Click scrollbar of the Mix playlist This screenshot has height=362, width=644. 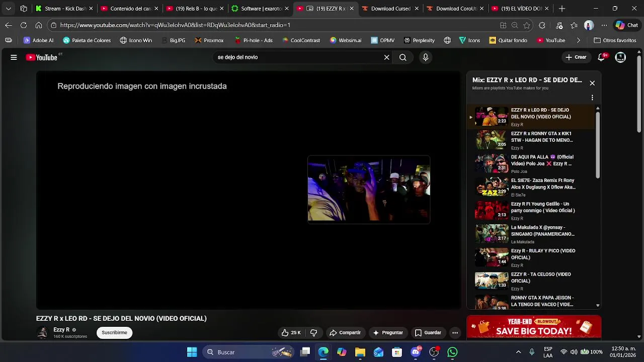(598, 144)
